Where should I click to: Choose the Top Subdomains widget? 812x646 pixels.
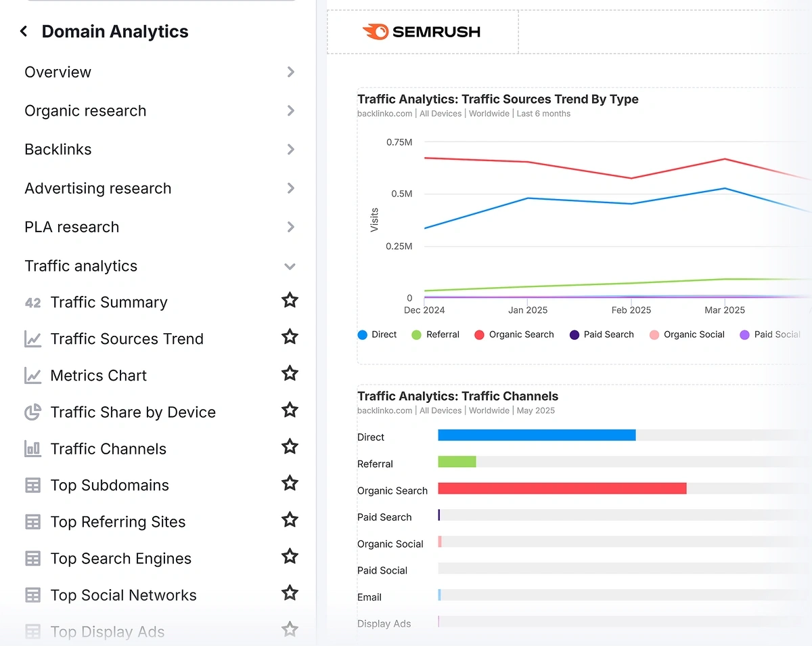click(110, 486)
